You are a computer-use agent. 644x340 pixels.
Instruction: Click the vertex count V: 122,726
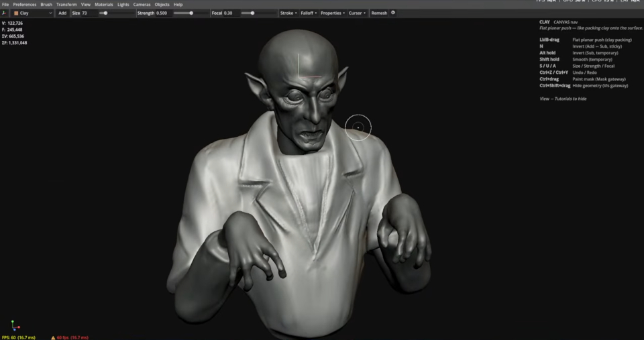click(x=12, y=23)
